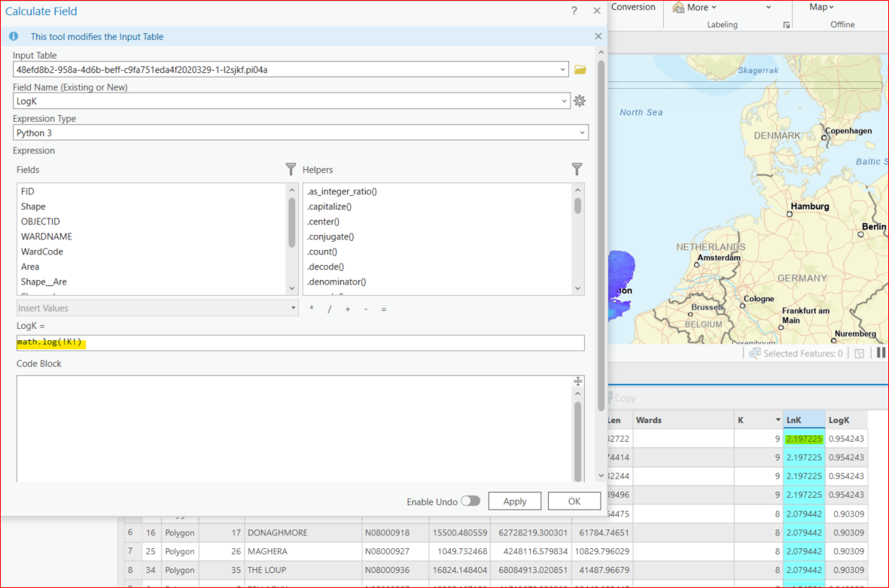
Task: Confirm the calculation with OK
Action: click(x=574, y=501)
